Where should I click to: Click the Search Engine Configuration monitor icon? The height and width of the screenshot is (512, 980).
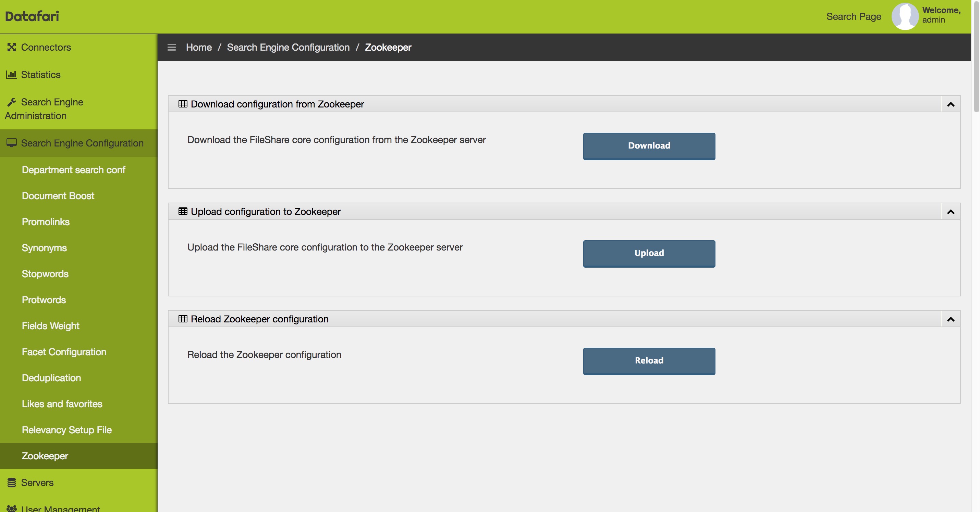11,143
